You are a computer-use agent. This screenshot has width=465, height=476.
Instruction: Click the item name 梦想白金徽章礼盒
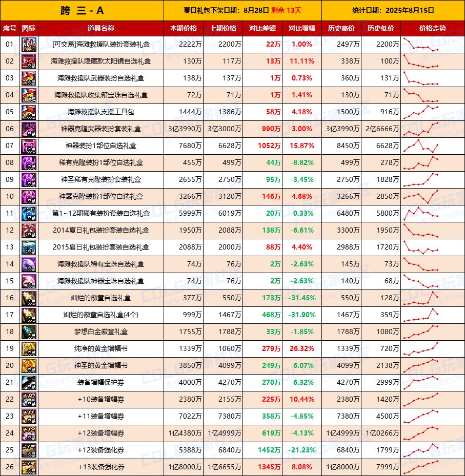point(101,332)
